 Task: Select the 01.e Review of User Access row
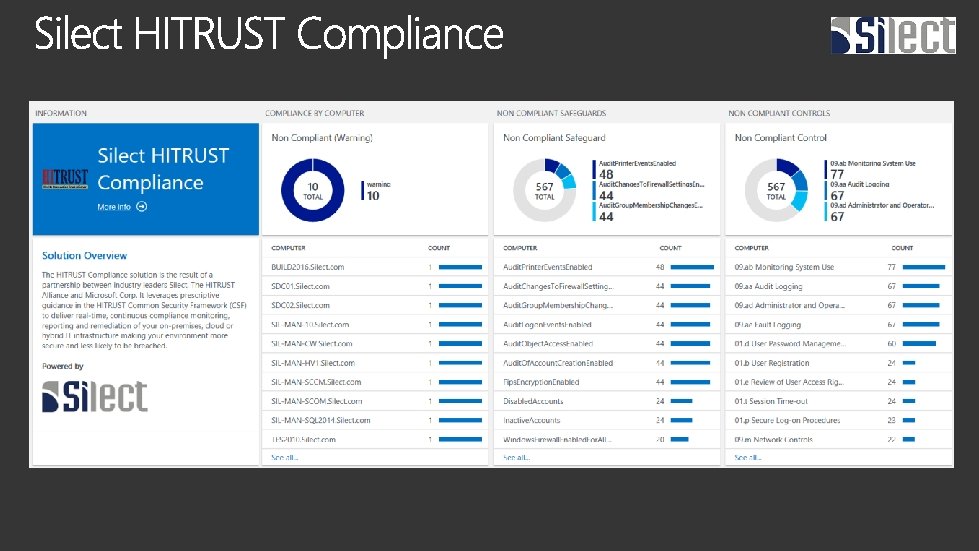click(839, 382)
